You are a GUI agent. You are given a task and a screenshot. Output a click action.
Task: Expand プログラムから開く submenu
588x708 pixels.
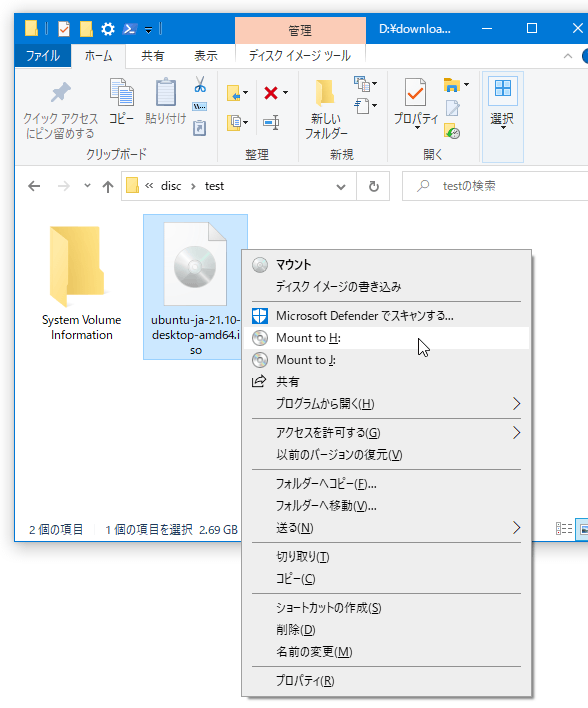point(386,404)
